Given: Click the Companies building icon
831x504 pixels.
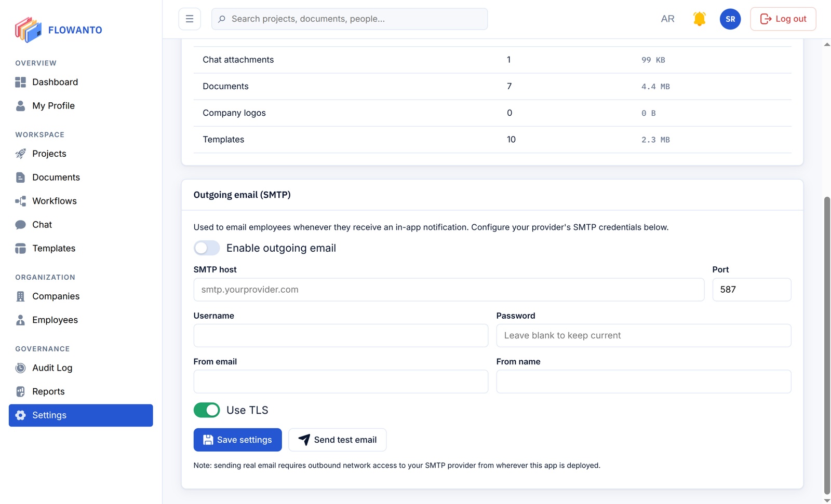Looking at the screenshot, I should point(20,296).
